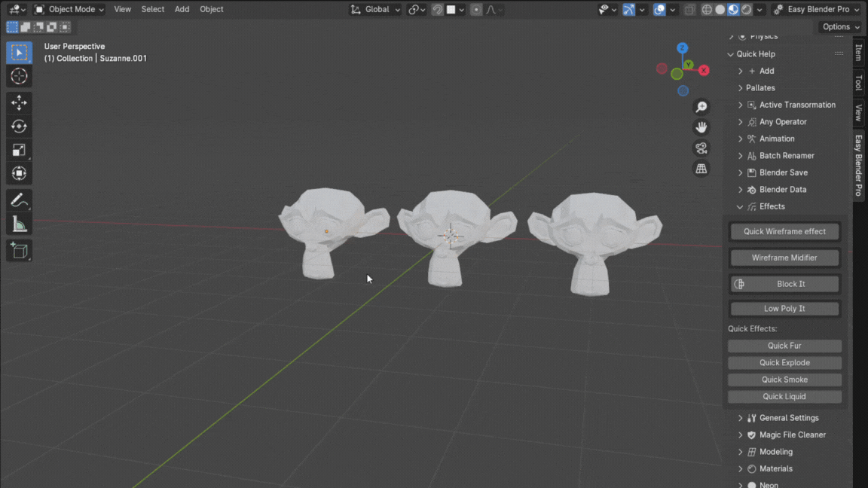Open the Object Mode dropdown

click(69, 10)
